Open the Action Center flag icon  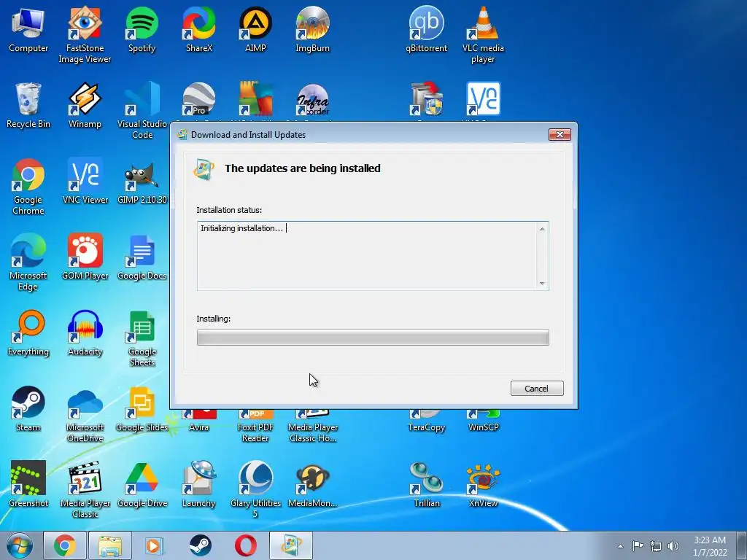tap(638, 545)
